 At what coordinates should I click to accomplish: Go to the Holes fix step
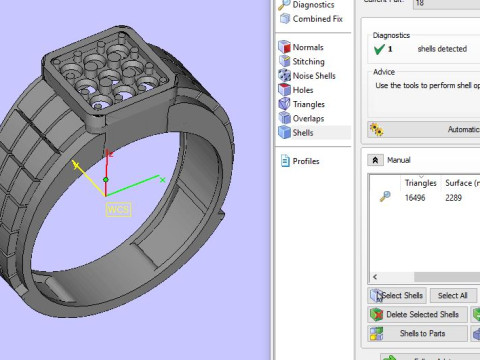pos(303,90)
